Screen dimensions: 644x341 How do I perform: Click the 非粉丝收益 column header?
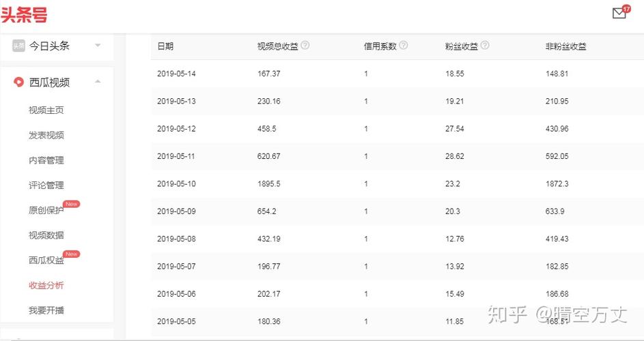566,46
